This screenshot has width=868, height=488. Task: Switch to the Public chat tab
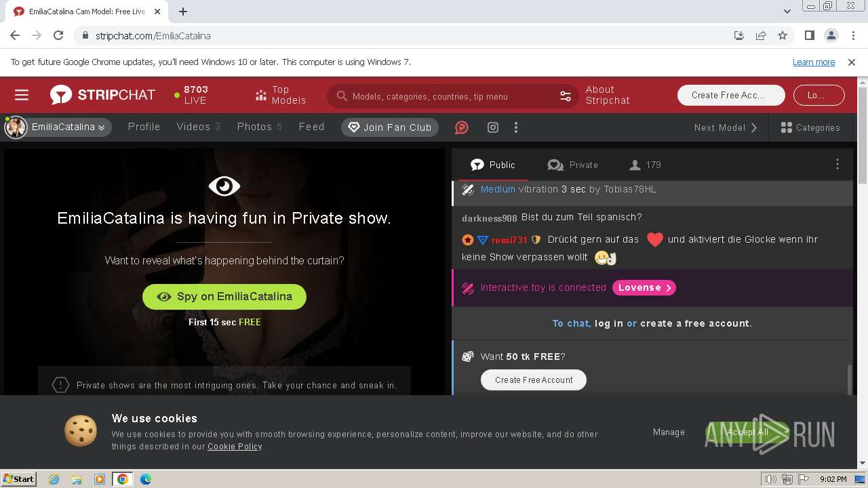point(493,165)
